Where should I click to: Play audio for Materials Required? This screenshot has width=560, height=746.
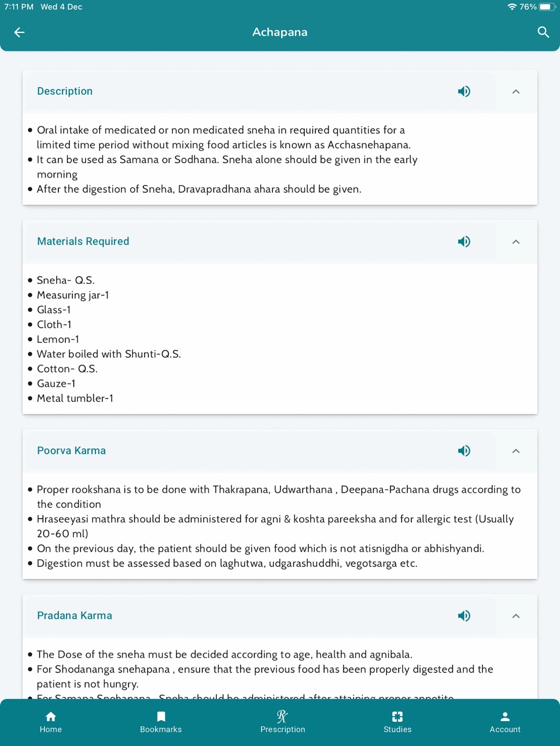[x=464, y=242]
